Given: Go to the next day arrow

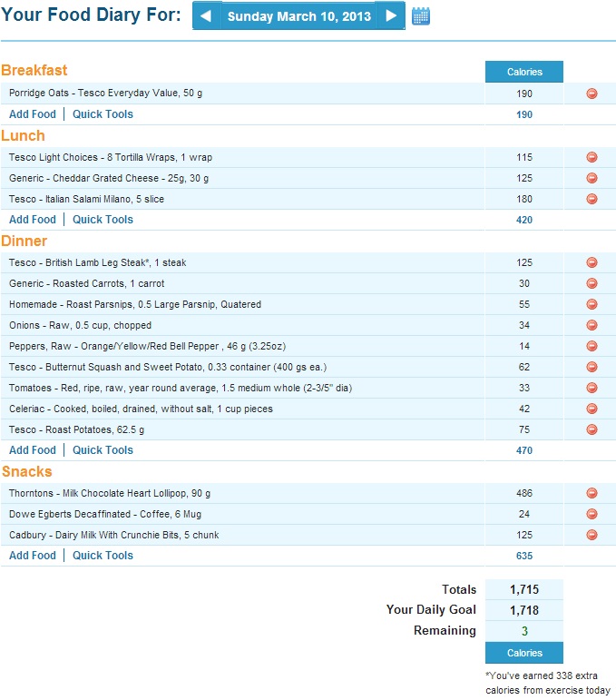Looking at the screenshot, I should coord(391,16).
